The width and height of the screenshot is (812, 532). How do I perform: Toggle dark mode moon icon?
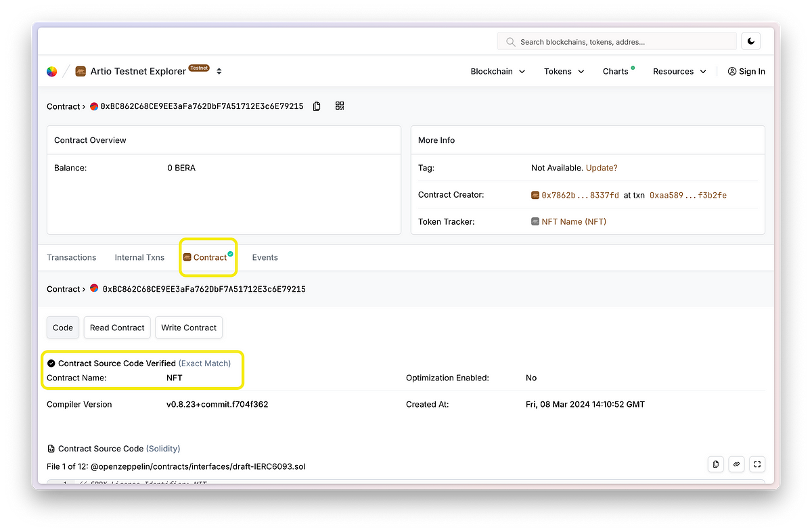coord(751,41)
